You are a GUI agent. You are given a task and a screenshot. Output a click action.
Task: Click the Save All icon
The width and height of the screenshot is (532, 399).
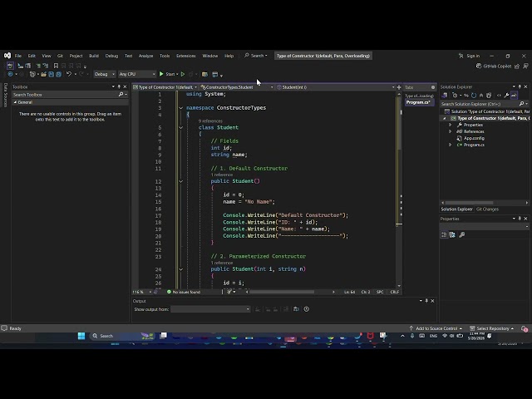58,74
